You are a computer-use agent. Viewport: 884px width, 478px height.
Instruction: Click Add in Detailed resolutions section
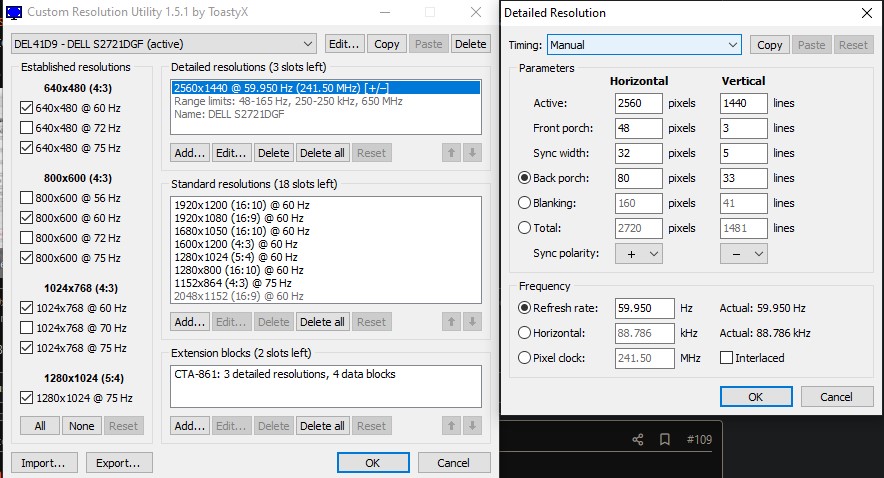pos(190,153)
